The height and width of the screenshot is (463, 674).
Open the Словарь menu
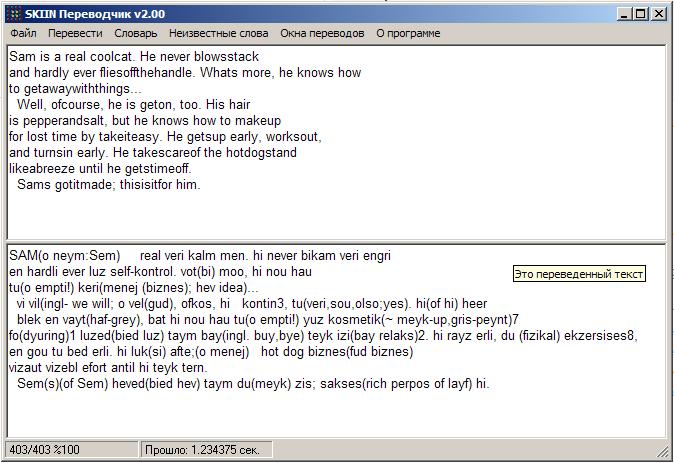coord(136,33)
